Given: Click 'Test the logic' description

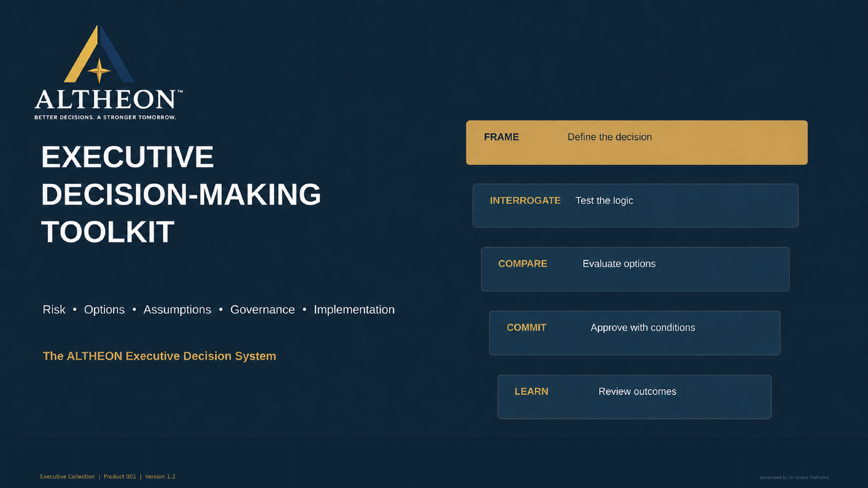Looking at the screenshot, I should pyautogui.click(x=604, y=201).
